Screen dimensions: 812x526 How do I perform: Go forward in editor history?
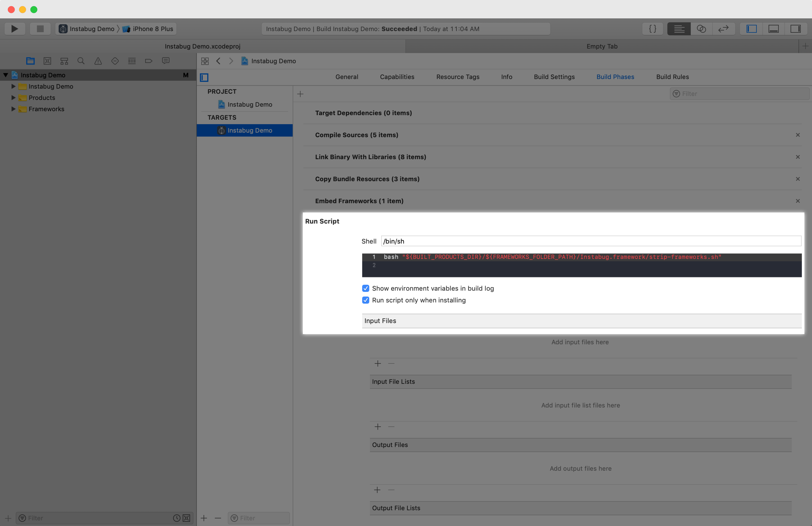pos(231,61)
